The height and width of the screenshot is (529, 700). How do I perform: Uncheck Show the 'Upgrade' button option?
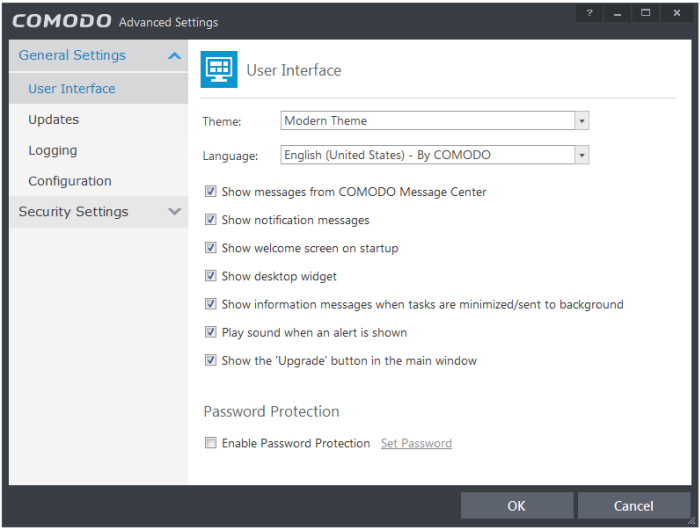211,360
